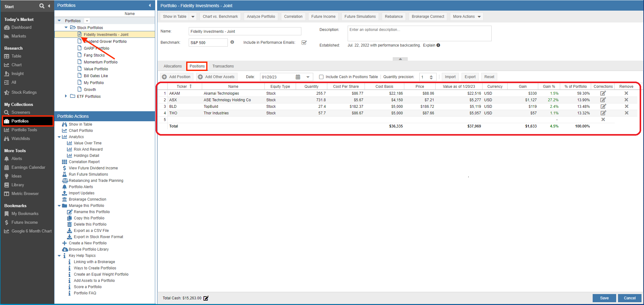Switch to the Allocations tab

(x=172, y=66)
